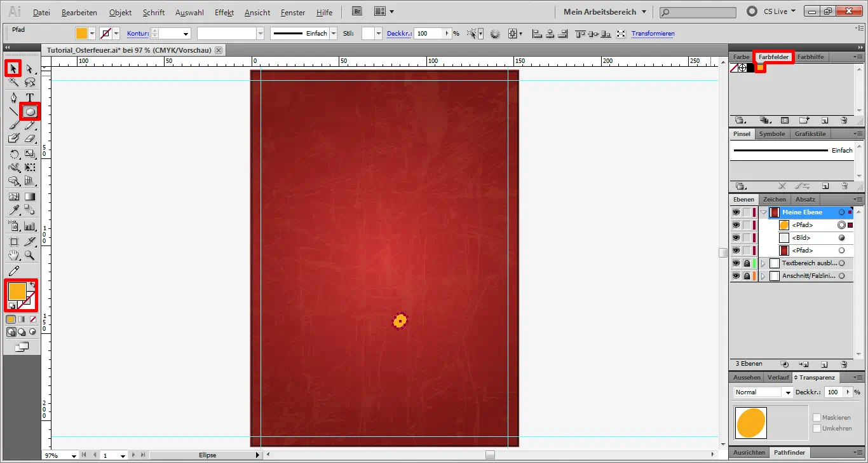
Task: Activate the Text tool
Action: 29,95
